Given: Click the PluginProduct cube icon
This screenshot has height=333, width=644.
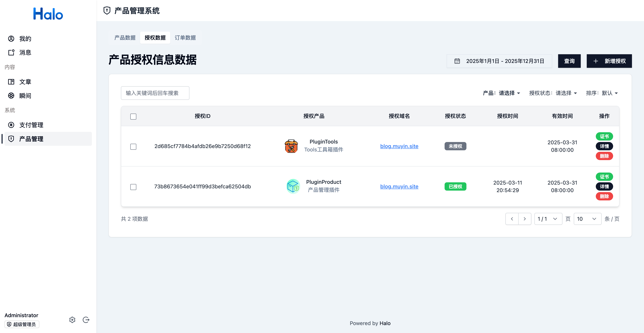Looking at the screenshot, I should (x=293, y=186).
